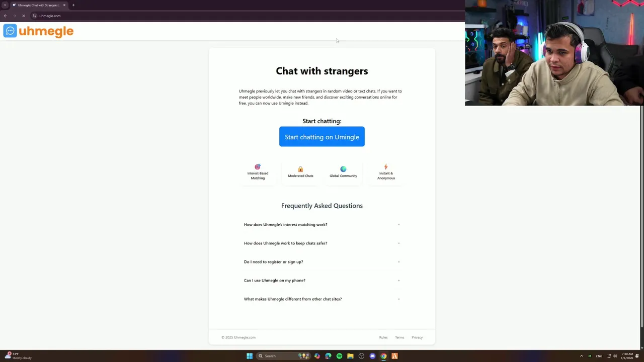
Task: Switch to Chrome in the taskbar
Action: coord(383,356)
